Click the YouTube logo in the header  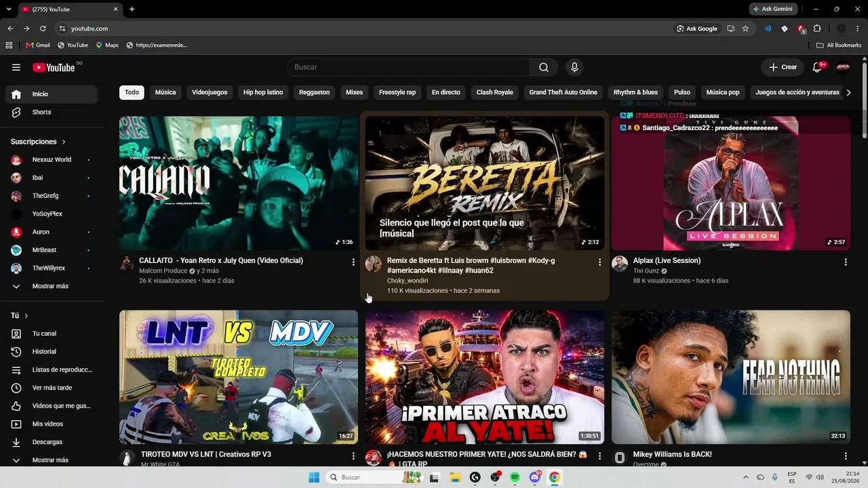click(54, 67)
